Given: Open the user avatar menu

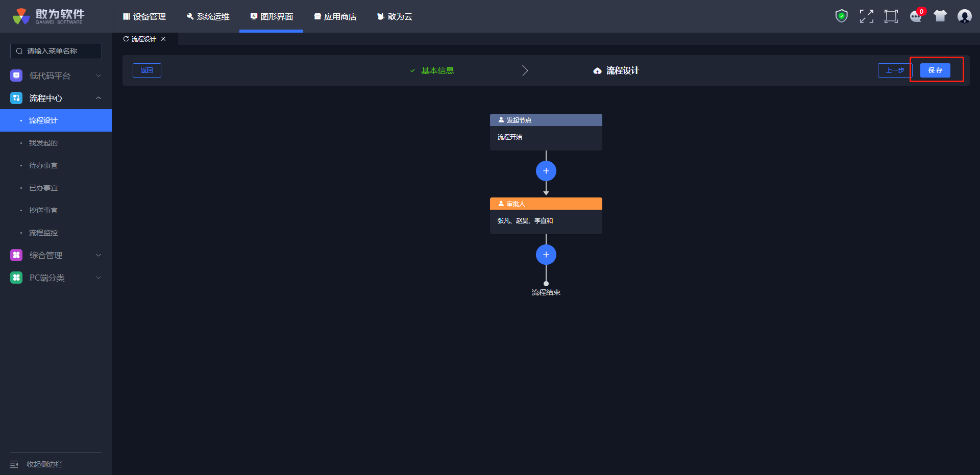Looking at the screenshot, I should (x=964, y=16).
